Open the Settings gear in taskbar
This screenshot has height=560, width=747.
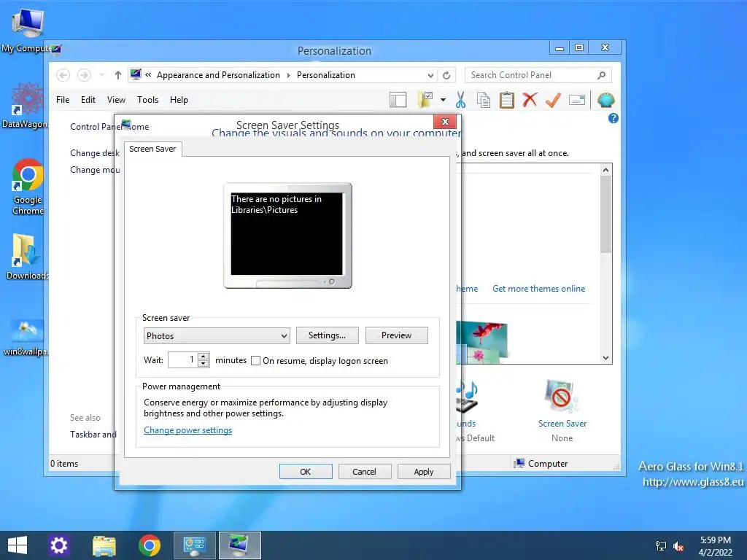59,545
